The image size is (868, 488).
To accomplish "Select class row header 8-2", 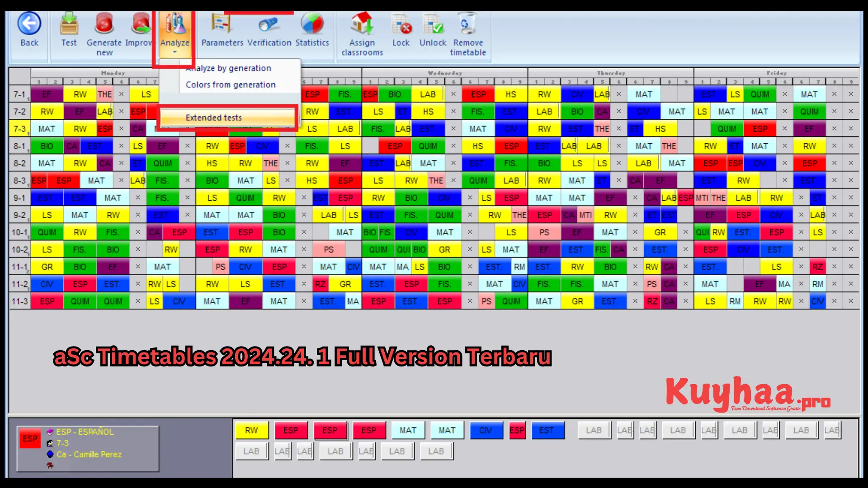I will tap(19, 163).
